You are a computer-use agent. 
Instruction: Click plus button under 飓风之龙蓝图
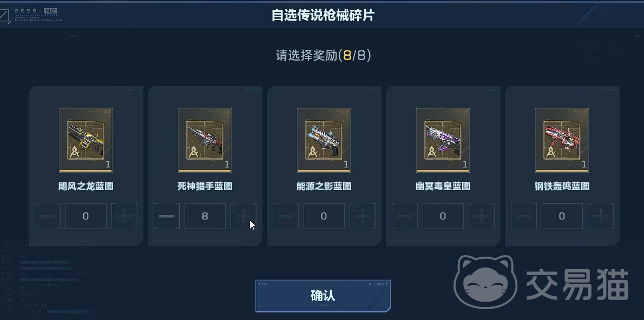[124, 216]
